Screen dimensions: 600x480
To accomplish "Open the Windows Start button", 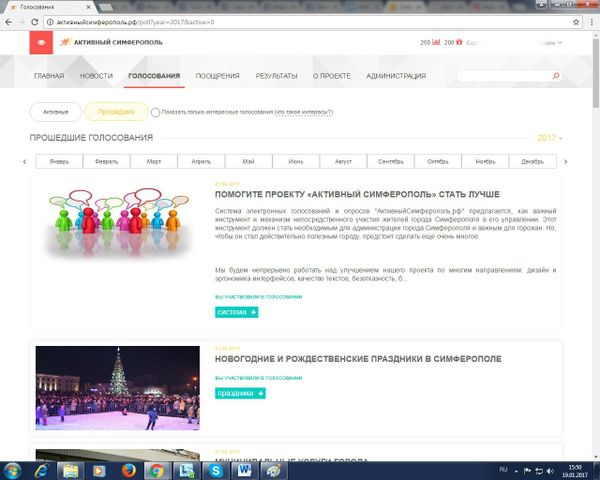I will pos(12,470).
